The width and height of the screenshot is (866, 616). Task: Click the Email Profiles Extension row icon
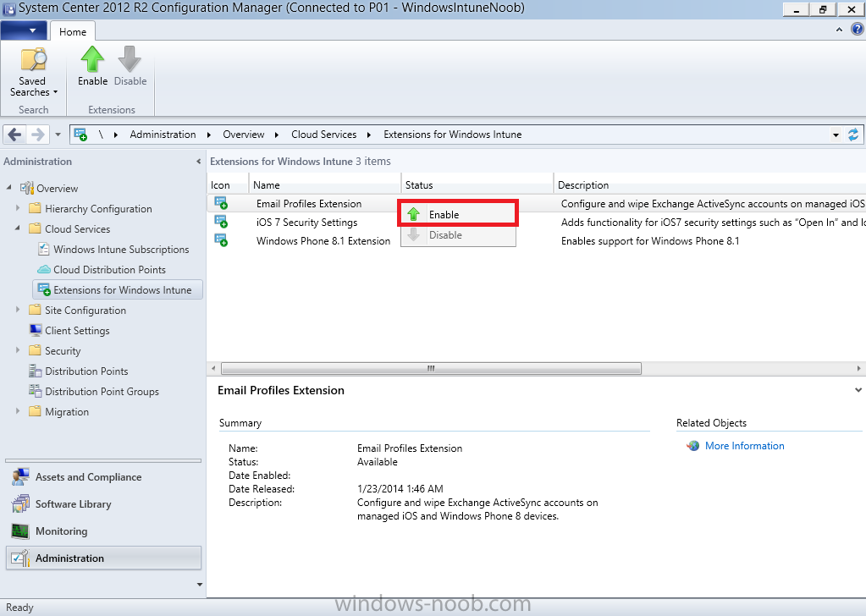(x=221, y=203)
